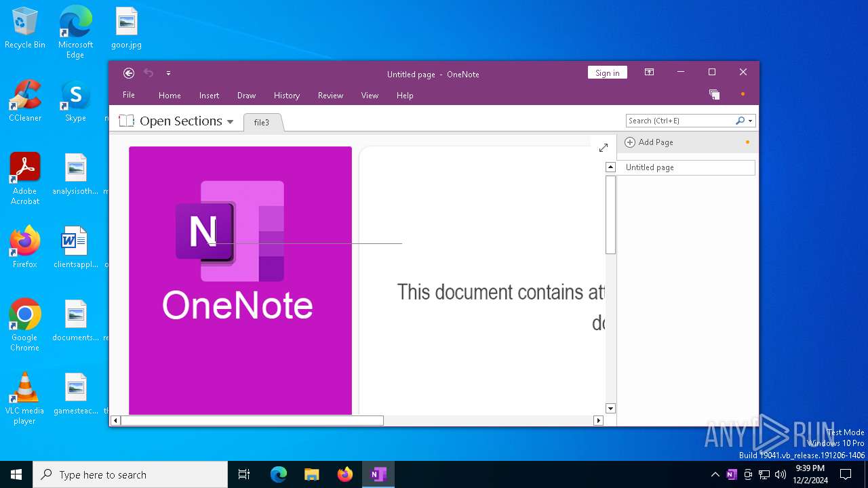Image resolution: width=868 pixels, height=488 pixels.
Task: Open the History ribbon tab
Action: coord(287,96)
